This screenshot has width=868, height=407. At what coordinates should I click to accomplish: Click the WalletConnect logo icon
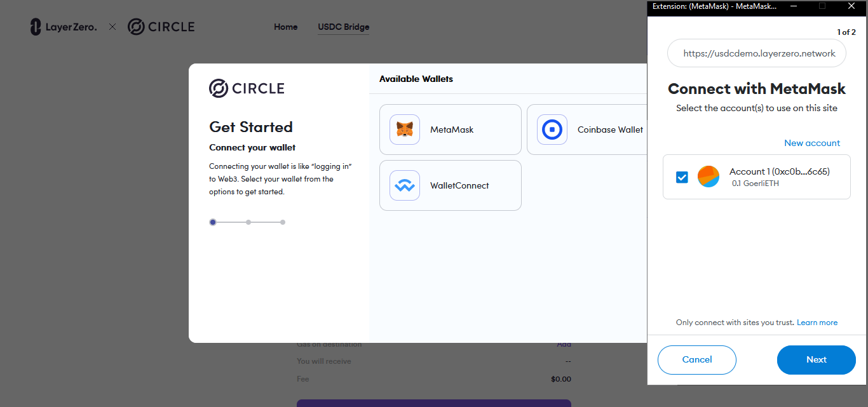tap(405, 185)
